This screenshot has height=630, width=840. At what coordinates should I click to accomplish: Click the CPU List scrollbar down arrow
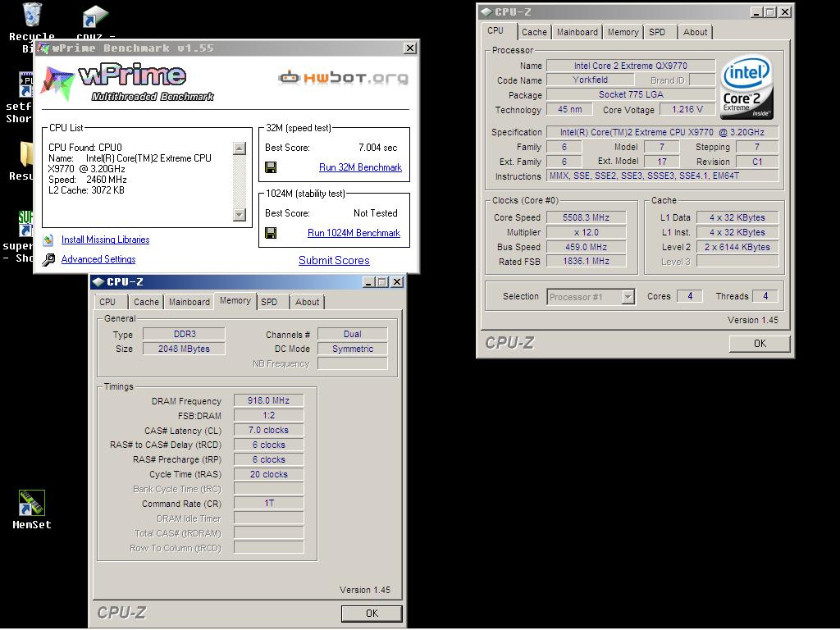(x=240, y=215)
